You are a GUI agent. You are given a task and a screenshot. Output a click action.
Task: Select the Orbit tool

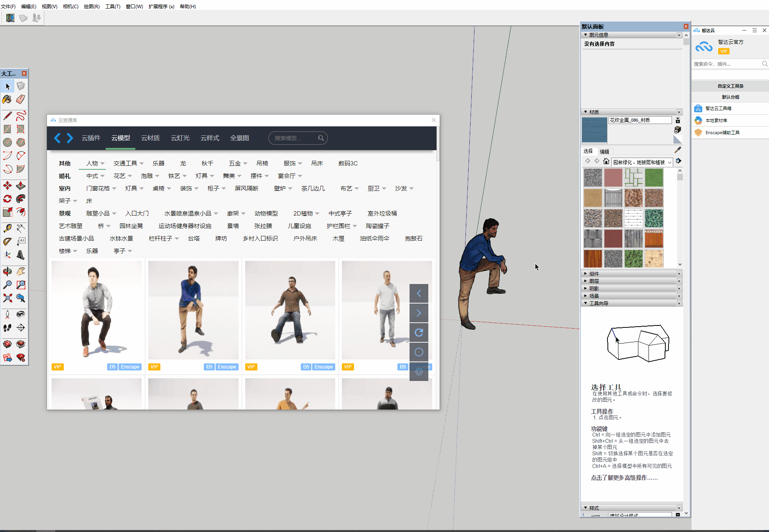[x=7, y=271]
